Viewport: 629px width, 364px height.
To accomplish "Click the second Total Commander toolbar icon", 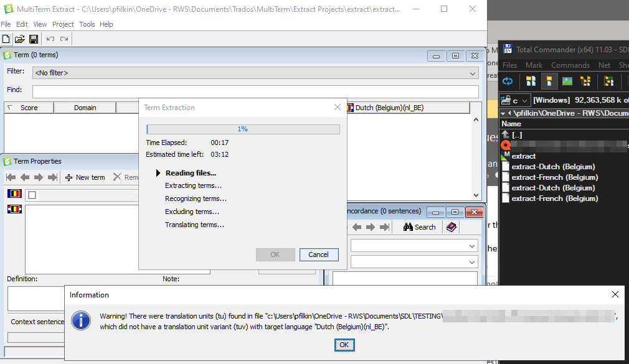I will click(531, 82).
